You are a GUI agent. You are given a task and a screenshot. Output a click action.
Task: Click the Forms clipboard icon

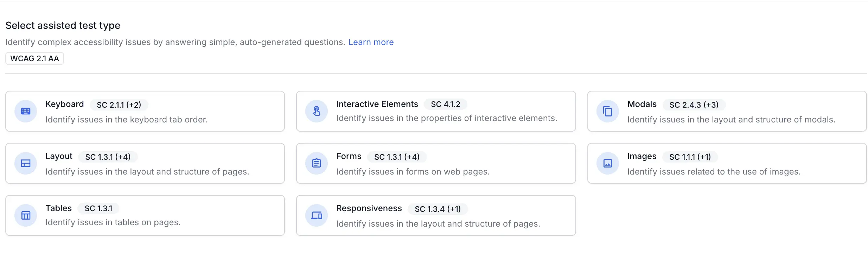tap(317, 163)
